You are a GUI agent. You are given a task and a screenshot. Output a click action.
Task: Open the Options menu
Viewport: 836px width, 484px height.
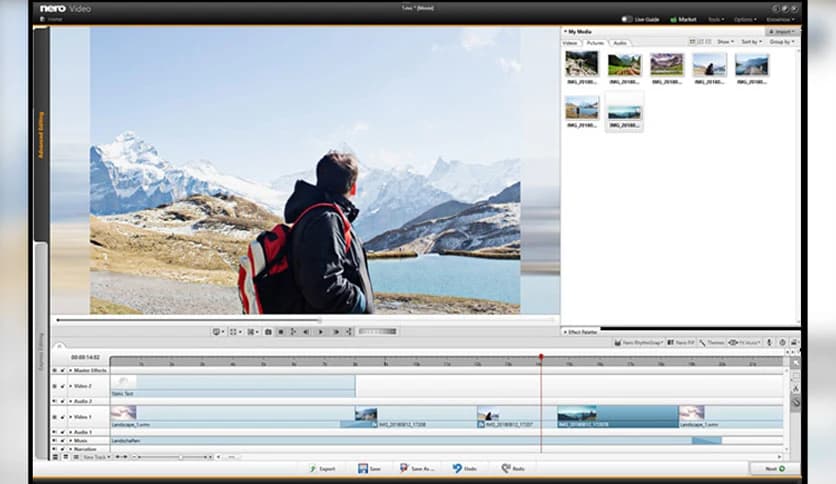click(x=745, y=19)
